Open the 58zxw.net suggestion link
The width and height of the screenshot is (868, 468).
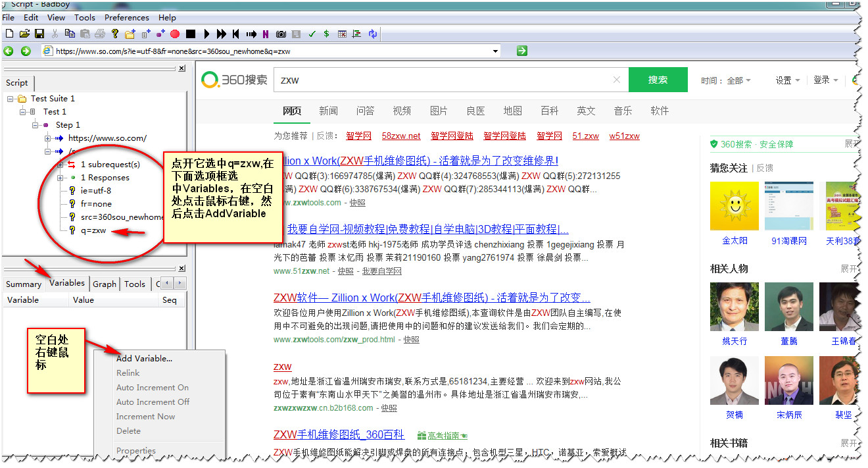coord(400,136)
